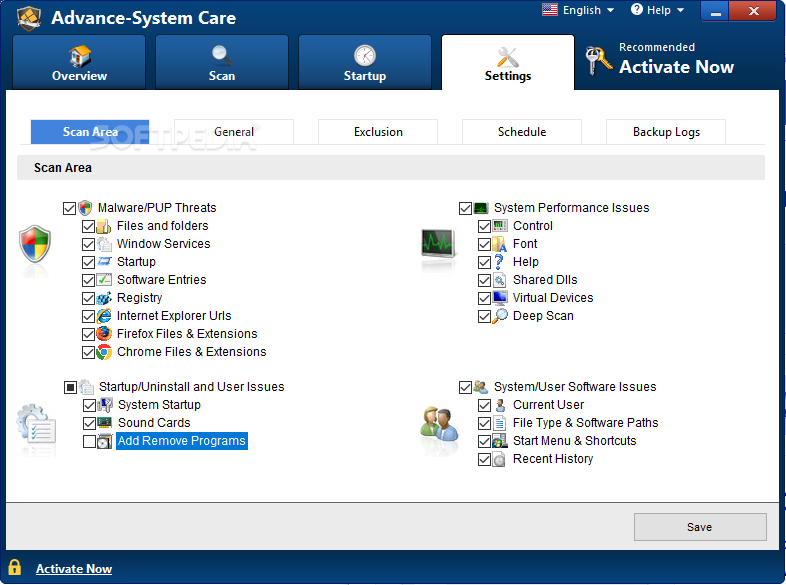The image size is (786, 585).
Task: Open the Help dropdown menu
Action: 657,10
